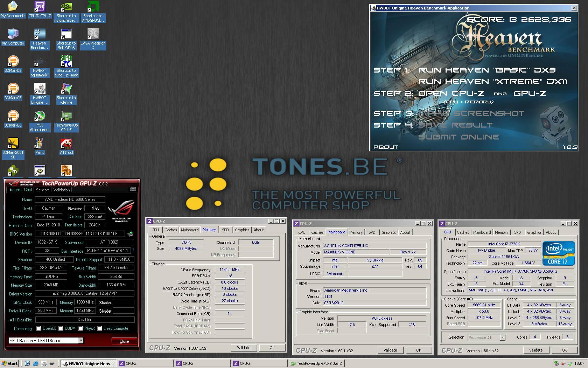Click Run Heaven "Basic" DX9 in HWBOT Heaven
The width and height of the screenshot is (588, 368).
pyautogui.click(x=487, y=70)
